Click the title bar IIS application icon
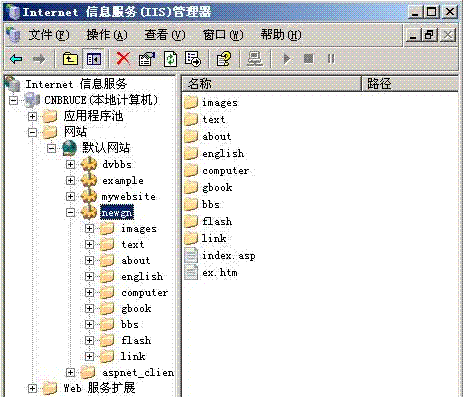The width and height of the screenshot is (463, 397). pyautogui.click(x=14, y=12)
